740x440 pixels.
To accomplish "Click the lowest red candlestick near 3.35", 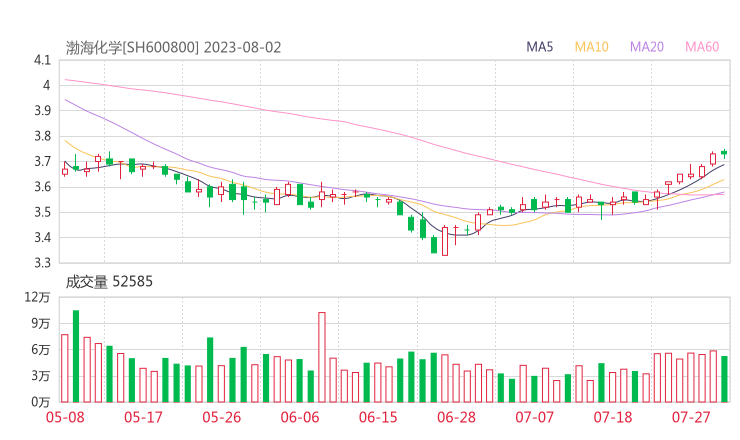I will click(x=445, y=241).
